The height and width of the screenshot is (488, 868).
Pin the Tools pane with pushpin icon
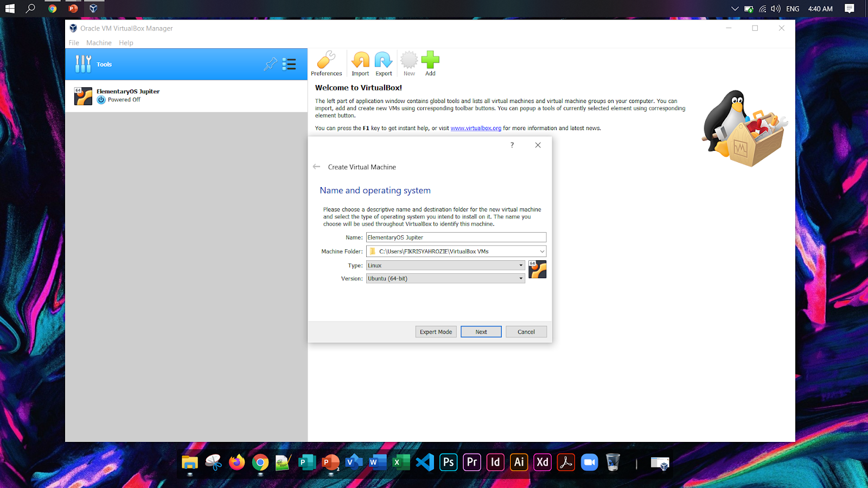270,65
